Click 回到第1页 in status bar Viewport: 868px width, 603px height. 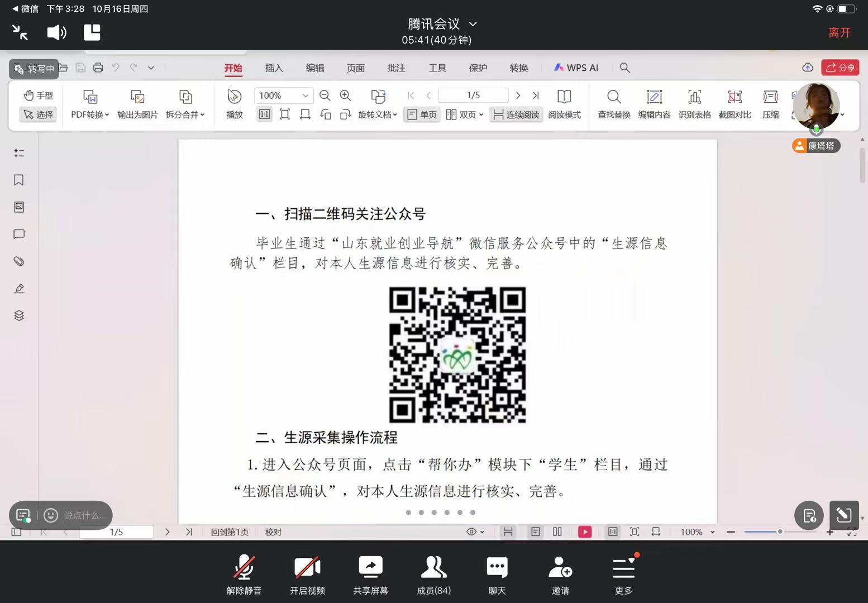230,532
